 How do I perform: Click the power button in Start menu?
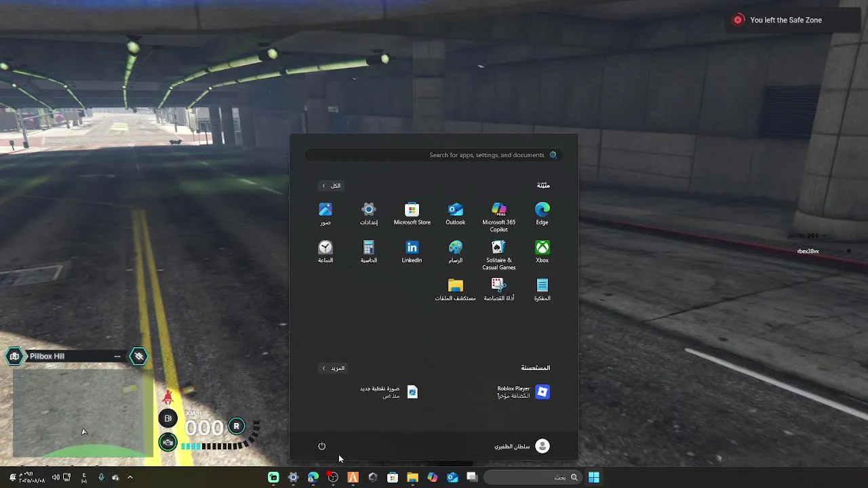click(x=321, y=446)
